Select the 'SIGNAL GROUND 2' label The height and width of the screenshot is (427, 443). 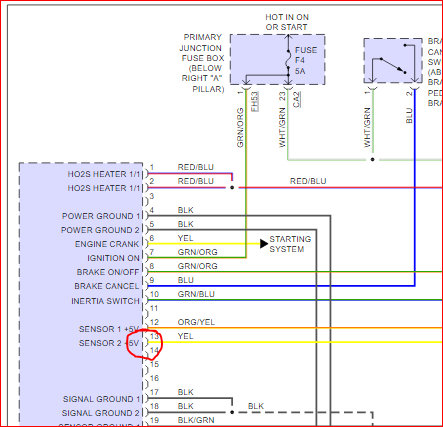101,413
